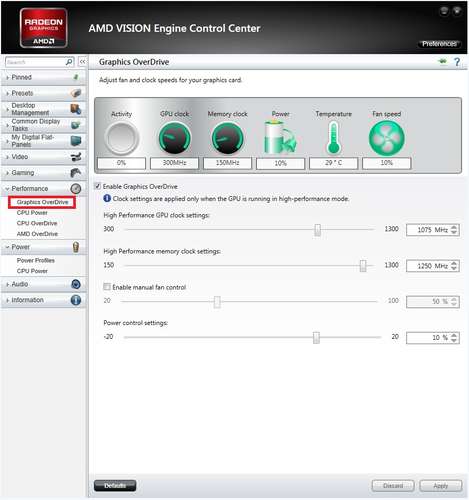469x500 pixels.
Task: Click the memory clock slider handle
Action: [363, 266]
